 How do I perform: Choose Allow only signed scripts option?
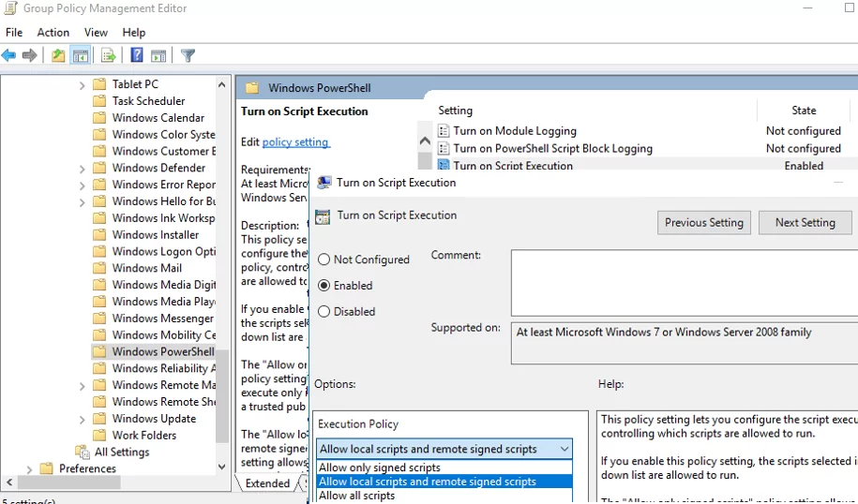point(444,467)
